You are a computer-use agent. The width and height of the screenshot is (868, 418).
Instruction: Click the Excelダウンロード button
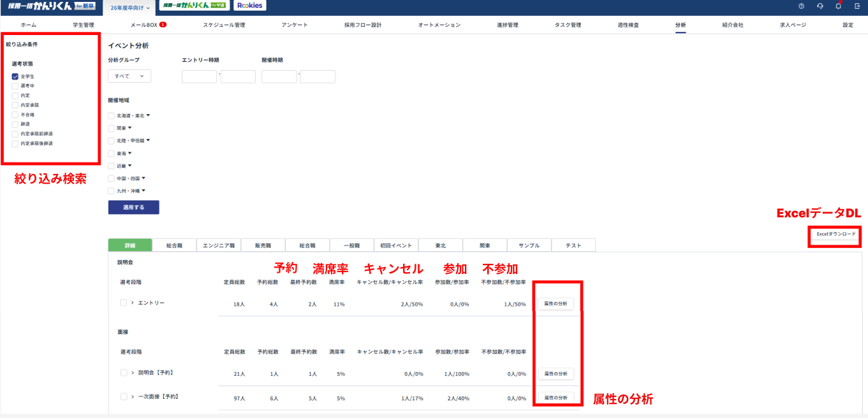coord(836,234)
